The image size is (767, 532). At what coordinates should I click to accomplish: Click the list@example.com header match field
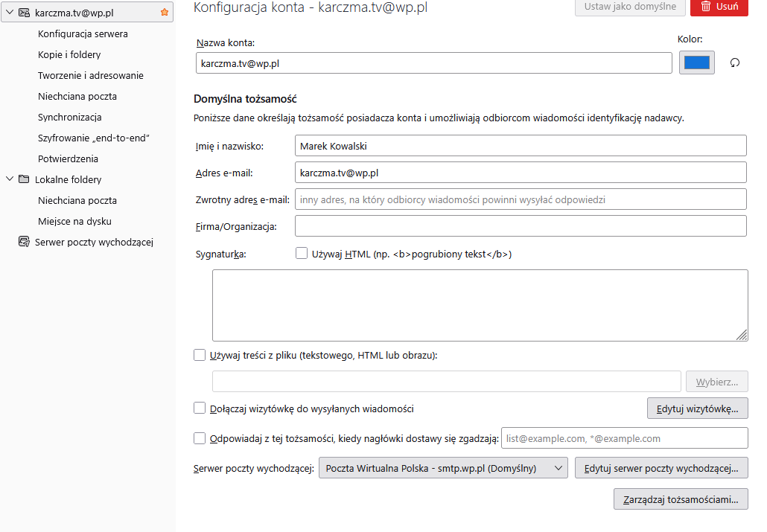(625, 438)
